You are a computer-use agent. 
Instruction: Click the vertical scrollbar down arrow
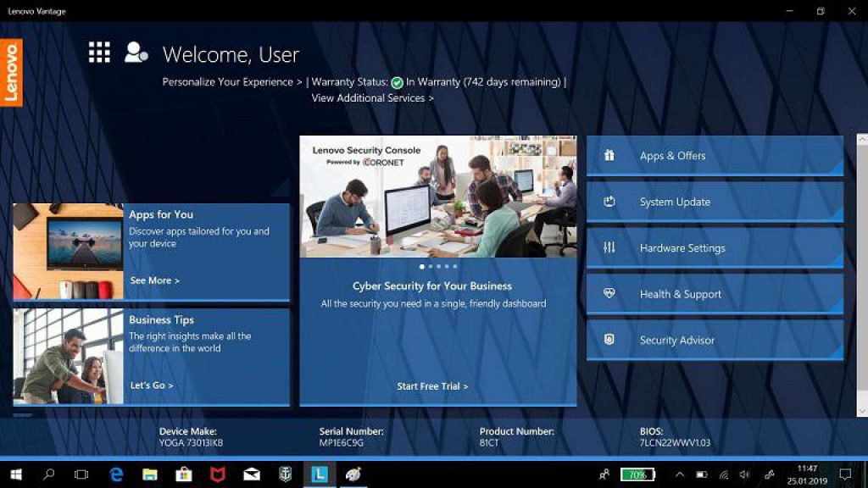coord(862,411)
